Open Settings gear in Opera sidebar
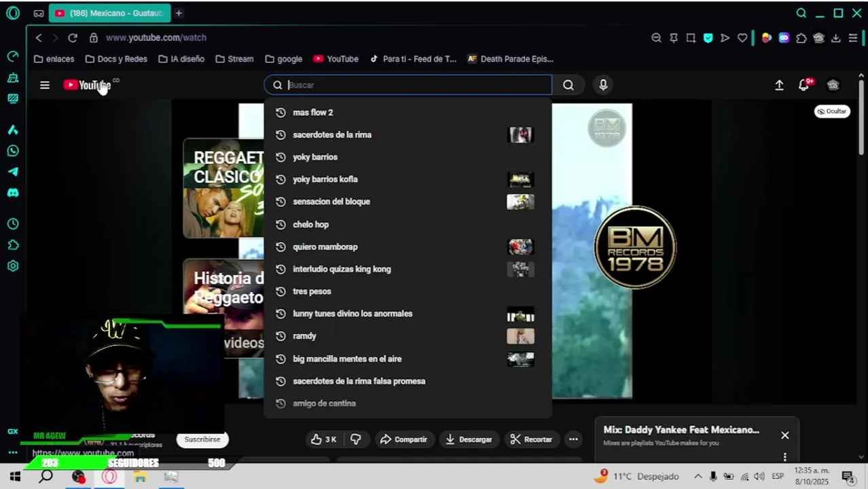 click(x=13, y=266)
